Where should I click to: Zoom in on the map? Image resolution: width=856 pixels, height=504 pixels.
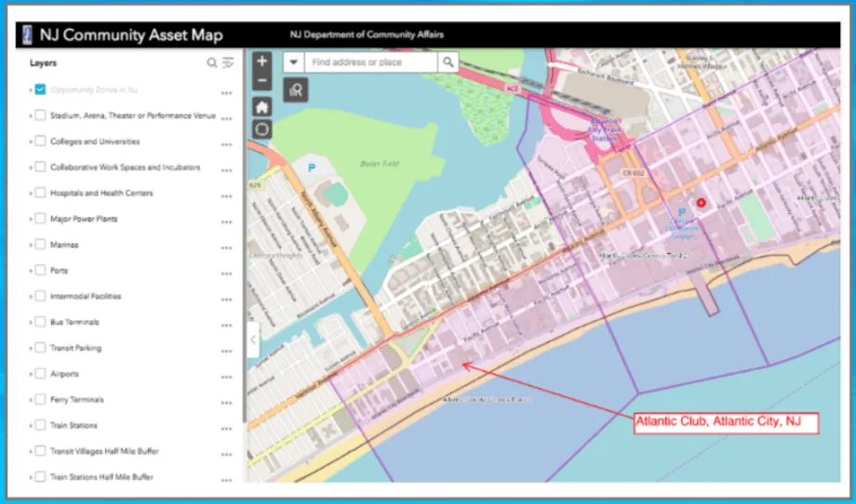pos(262,61)
